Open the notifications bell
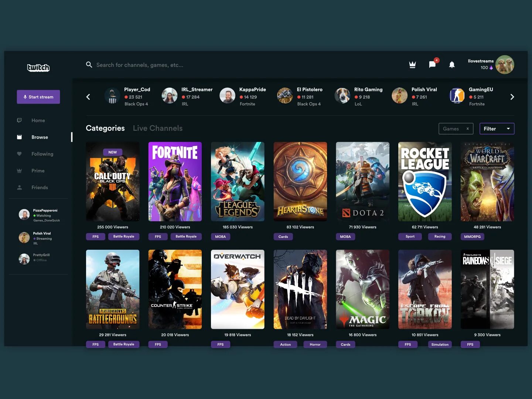 [x=452, y=65]
